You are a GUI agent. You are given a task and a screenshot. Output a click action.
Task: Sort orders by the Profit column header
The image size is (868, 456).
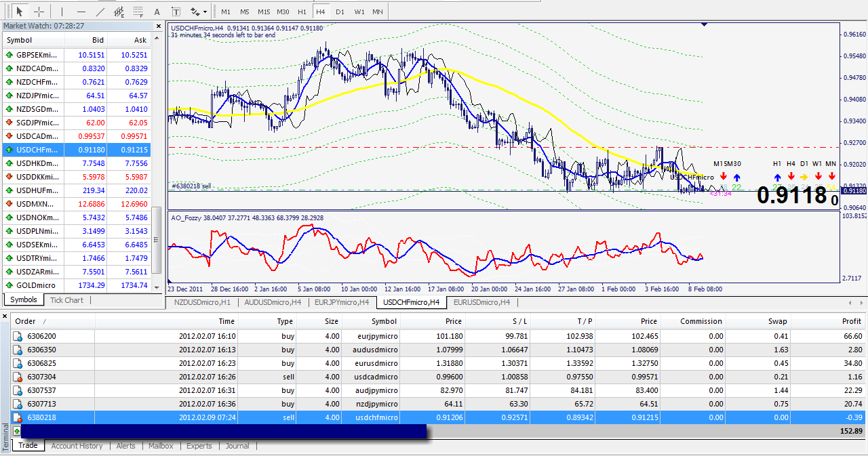tap(828, 321)
